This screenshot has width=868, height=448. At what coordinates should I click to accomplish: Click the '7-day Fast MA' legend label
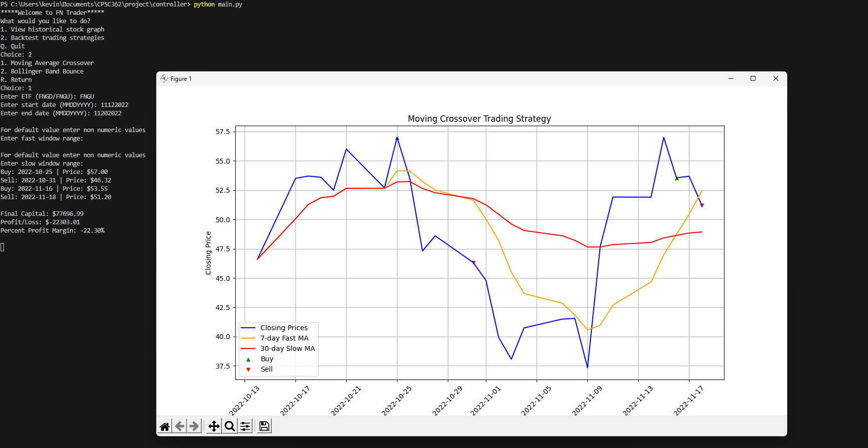pos(285,339)
